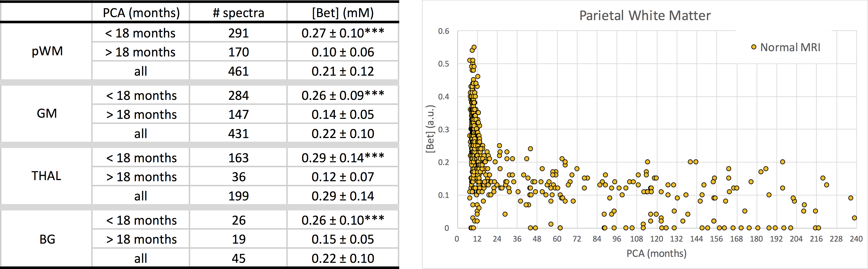The height and width of the screenshot is (269, 868).
Task: Click the cell showing 291 spectra
Action: point(238,33)
